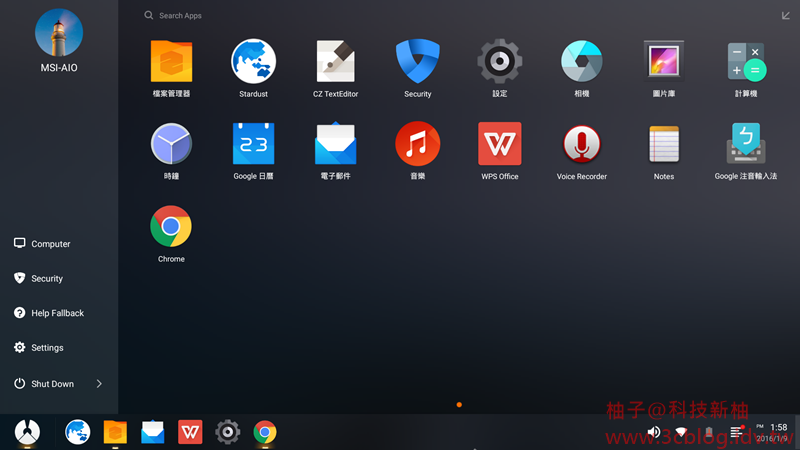800x450 pixels.
Task: Open the Security app in grid
Action: coord(418,61)
